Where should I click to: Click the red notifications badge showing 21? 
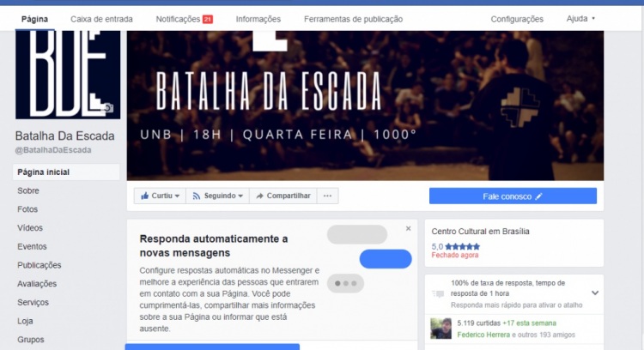pos(208,19)
